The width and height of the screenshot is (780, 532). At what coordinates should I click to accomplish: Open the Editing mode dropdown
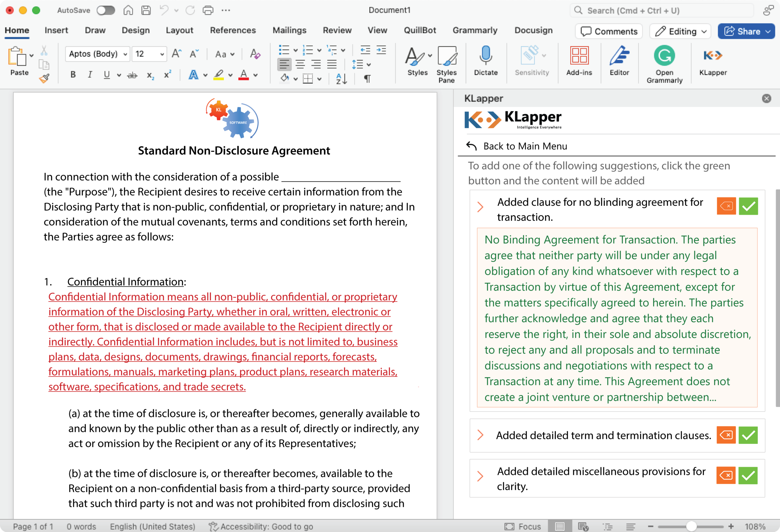point(680,31)
